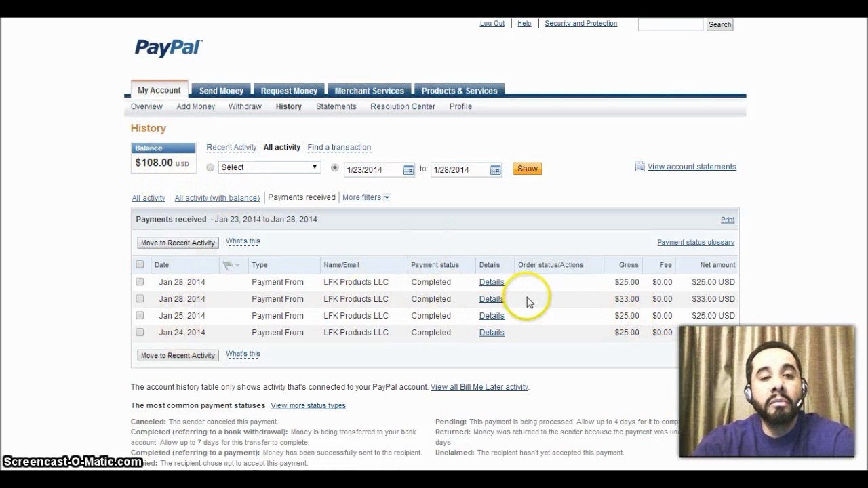Click the upper Move to Recent Activity button

(178, 243)
